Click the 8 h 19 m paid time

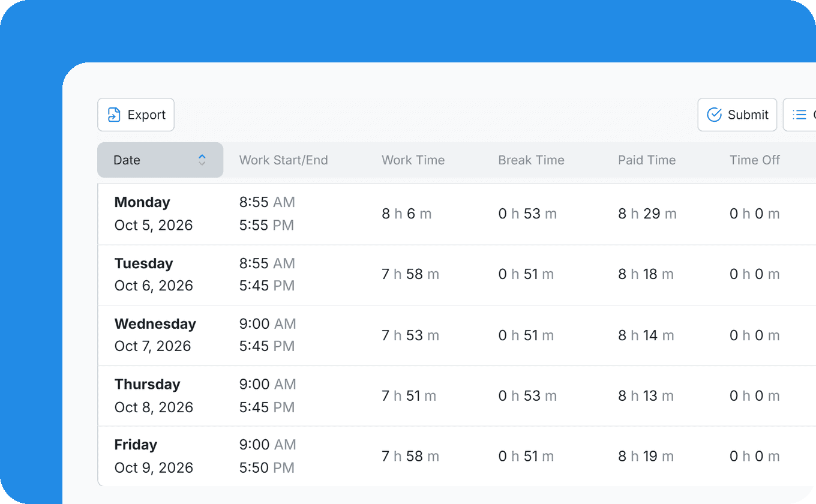pos(646,456)
